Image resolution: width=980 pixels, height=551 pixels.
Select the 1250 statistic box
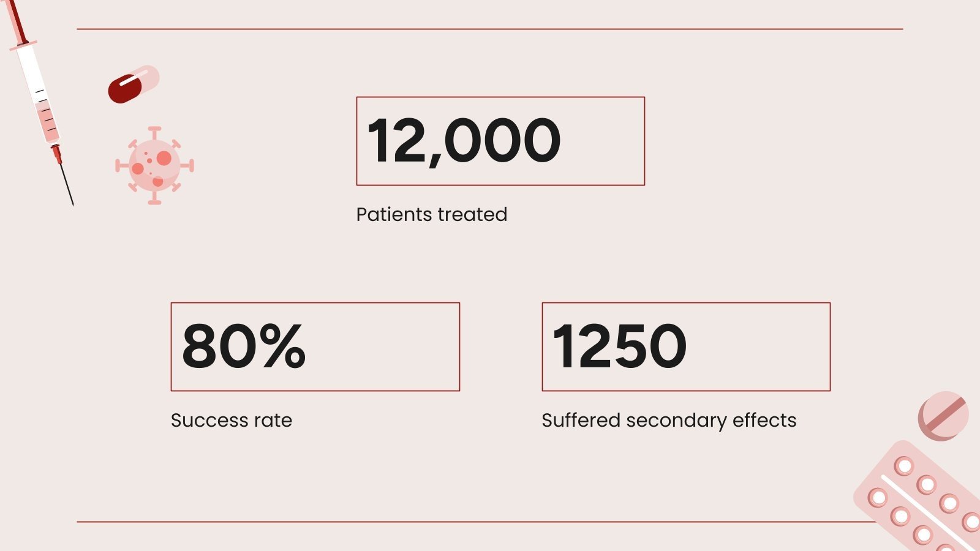pyautogui.click(x=686, y=347)
